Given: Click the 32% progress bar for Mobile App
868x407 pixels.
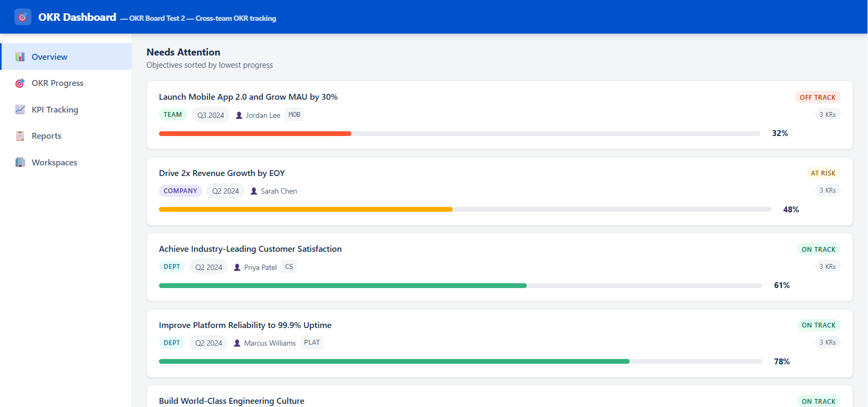Looking at the screenshot, I should (460, 133).
